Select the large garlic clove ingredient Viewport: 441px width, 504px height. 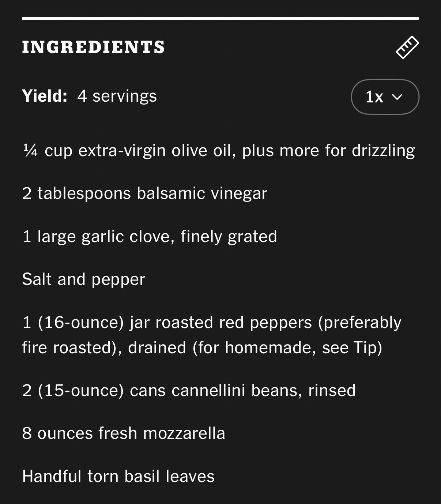[149, 236]
